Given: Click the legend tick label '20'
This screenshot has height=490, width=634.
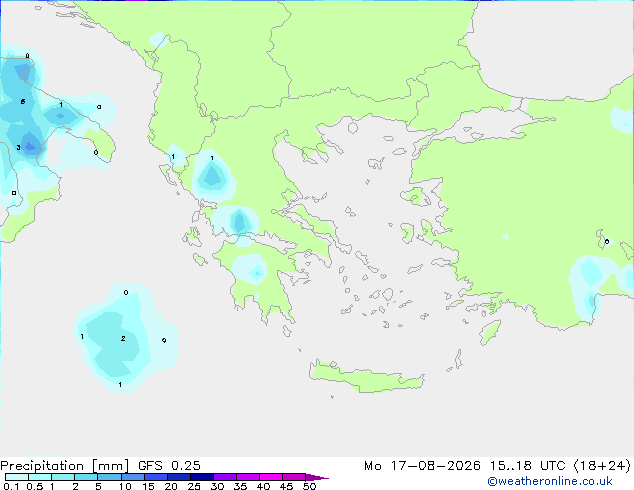Looking at the screenshot, I should (x=171, y=486).
